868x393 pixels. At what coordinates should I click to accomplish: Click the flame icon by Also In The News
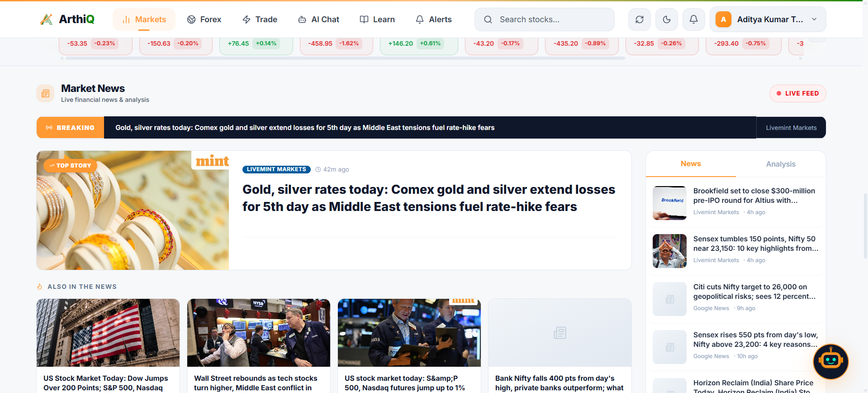40,287
